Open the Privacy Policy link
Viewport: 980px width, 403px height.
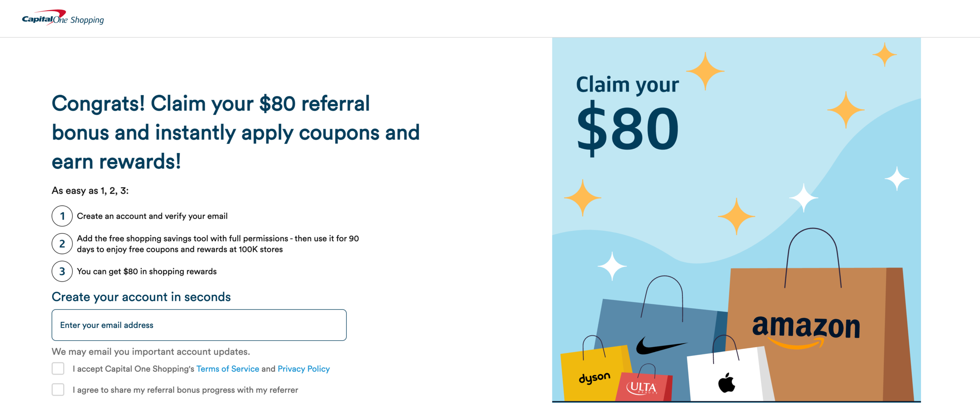pos(304,369)
